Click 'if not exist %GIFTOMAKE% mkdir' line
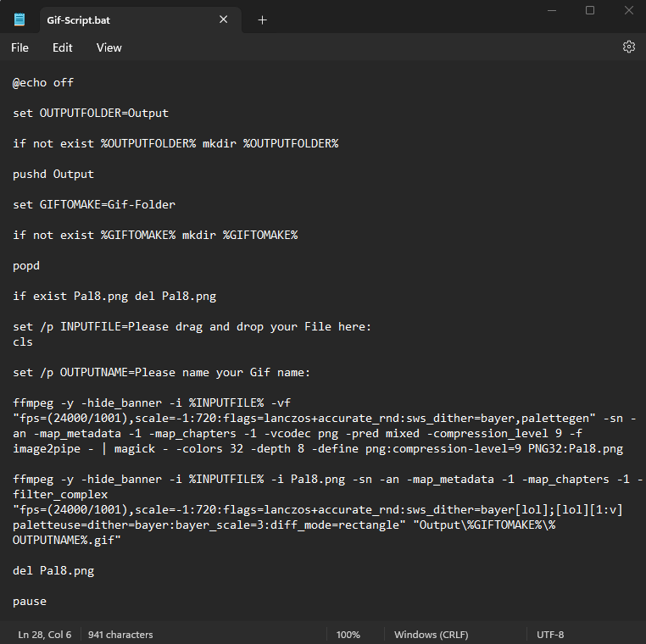Screen dimensions: 646x644 155,235
